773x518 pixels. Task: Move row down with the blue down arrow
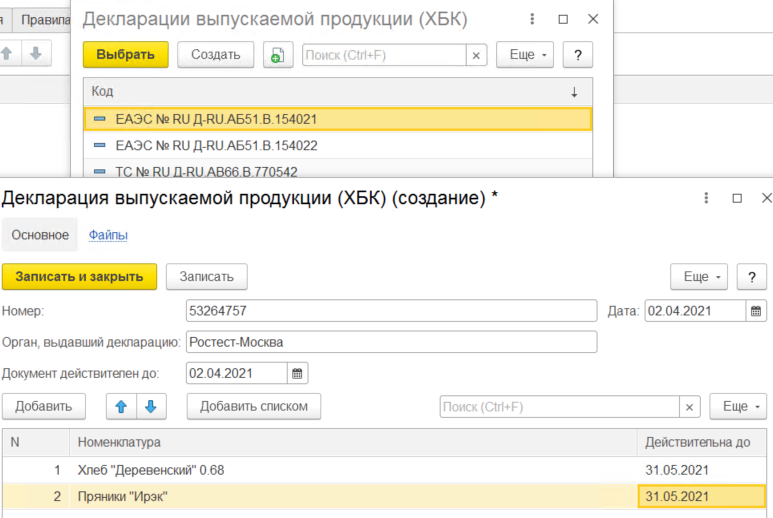pyautogui.click(x=150, y=406)
